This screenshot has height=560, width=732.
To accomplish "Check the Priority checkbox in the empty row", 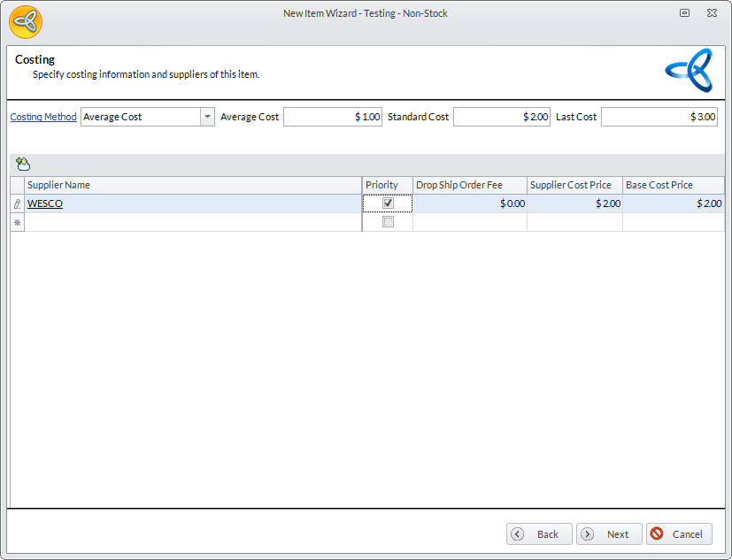I will pos(388,222).
